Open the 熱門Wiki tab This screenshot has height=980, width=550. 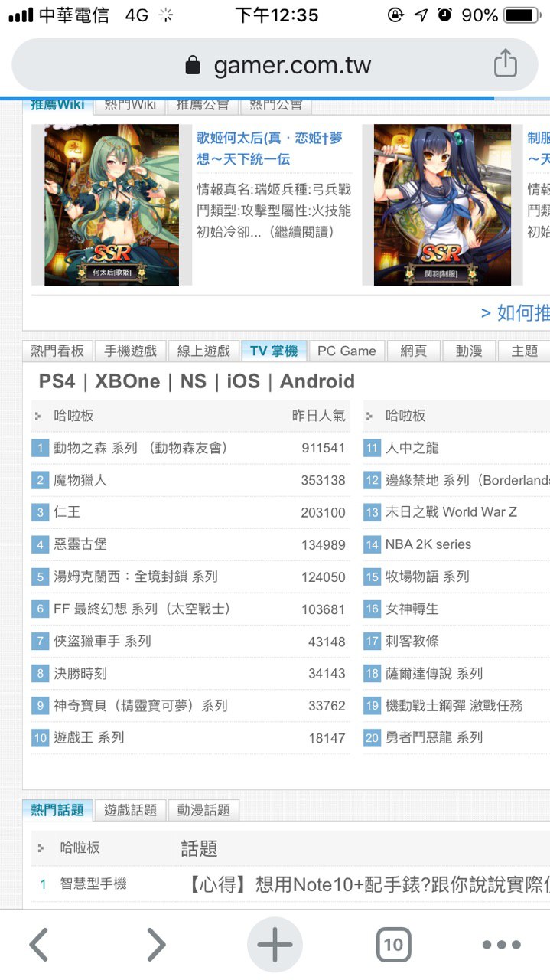click(130, 105)
